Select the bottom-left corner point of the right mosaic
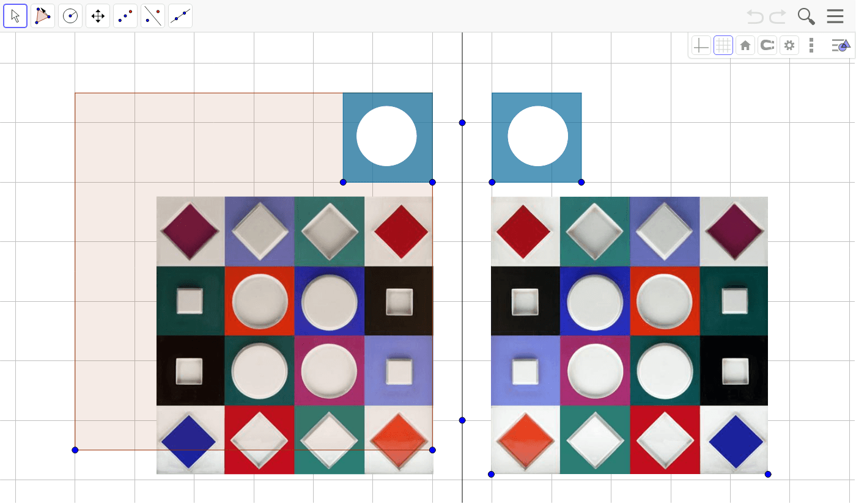 pyautogui.click(x=491, y=474)
